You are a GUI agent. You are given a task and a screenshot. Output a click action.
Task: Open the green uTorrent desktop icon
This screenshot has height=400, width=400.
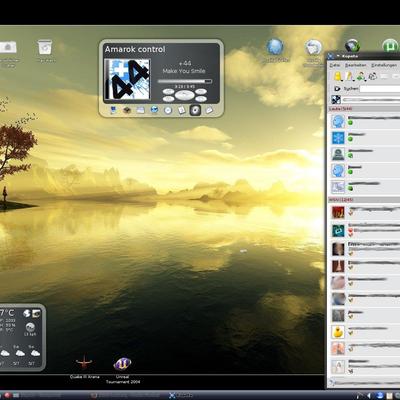[390, 46]
